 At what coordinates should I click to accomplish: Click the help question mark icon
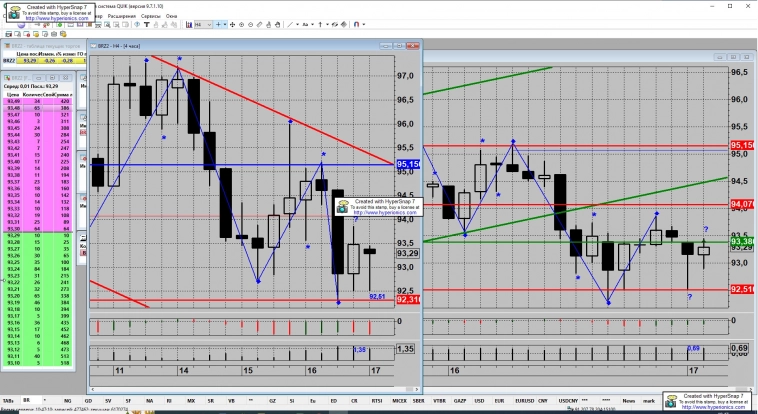coord(136,23)
